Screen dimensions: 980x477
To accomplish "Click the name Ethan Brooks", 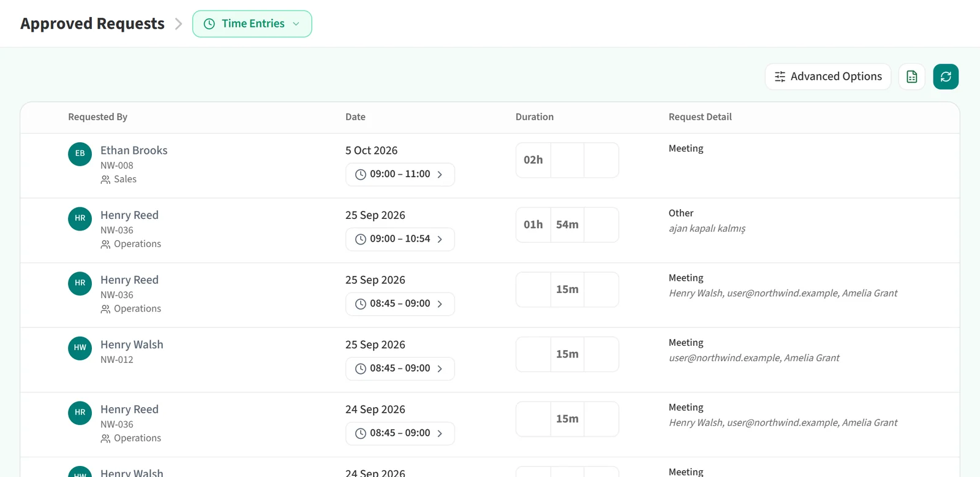I will [134, 151].
